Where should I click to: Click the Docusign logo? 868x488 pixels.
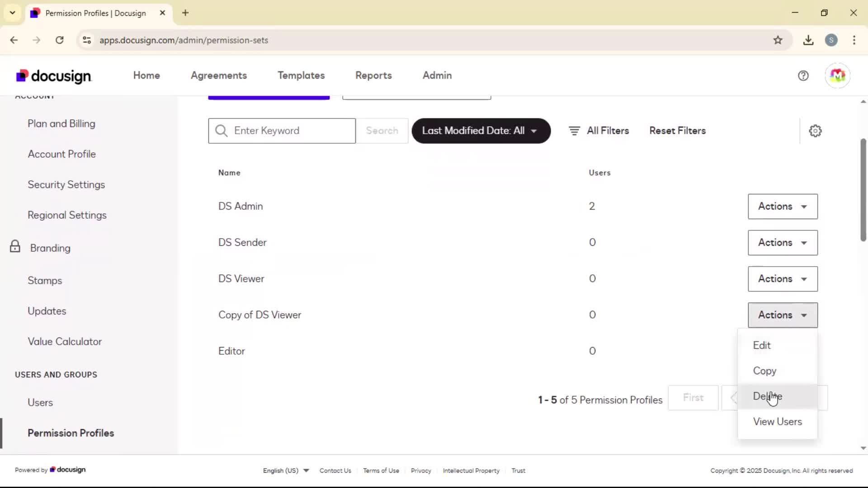coord(53,76)
